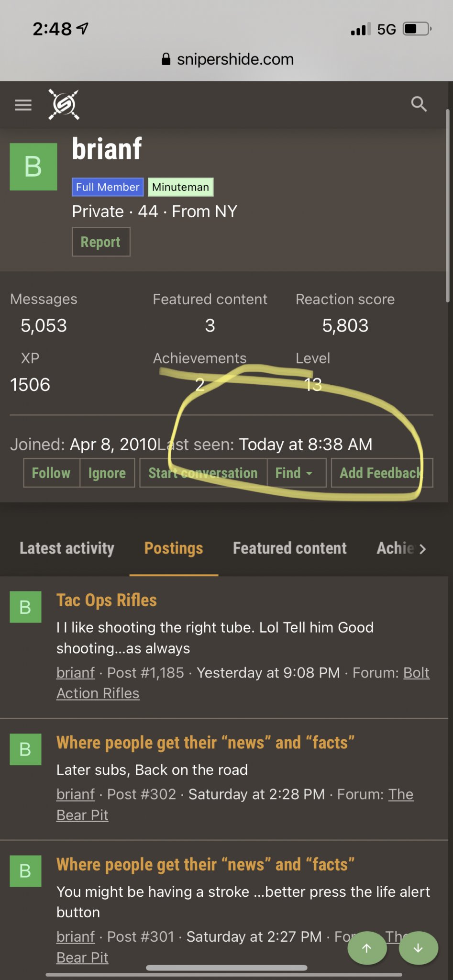
Task: Click brianf's large green avatar
Action: [x=33, y=167]
